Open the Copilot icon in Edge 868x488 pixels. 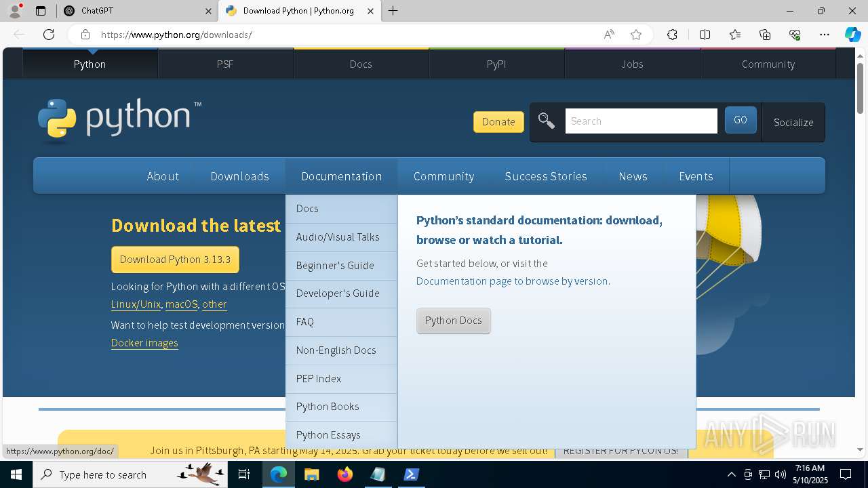point(852,35)
